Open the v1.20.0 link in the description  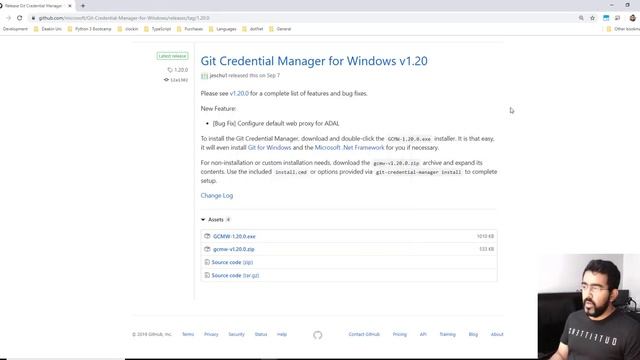point(239,93)
